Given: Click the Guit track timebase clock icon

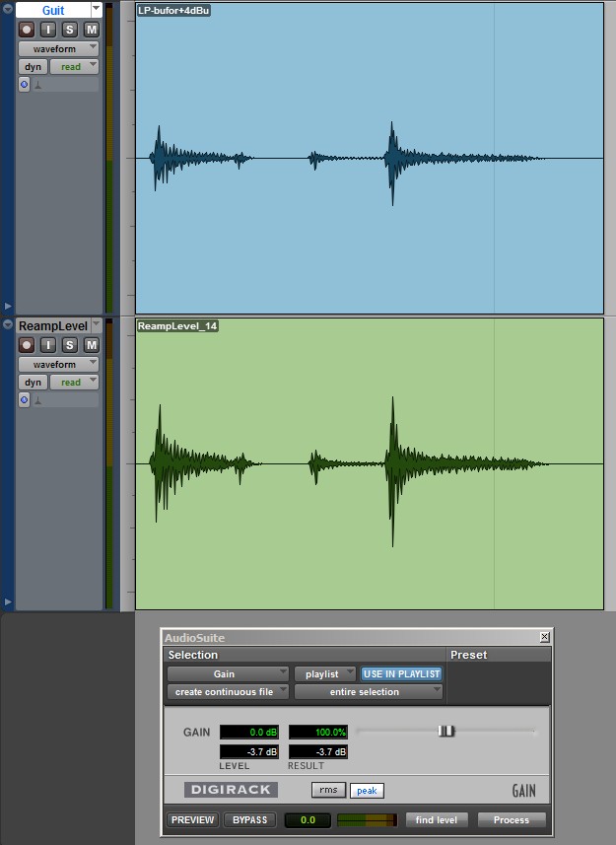Looking at the screenshot, I should coord(25,85).
